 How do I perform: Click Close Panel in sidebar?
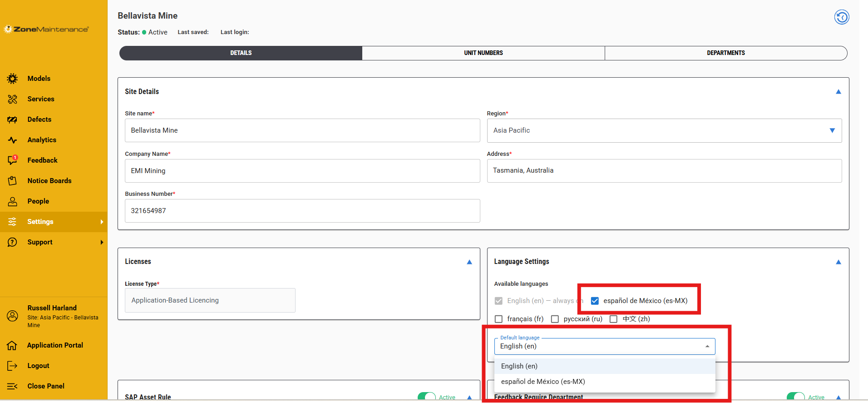(46, 386)
